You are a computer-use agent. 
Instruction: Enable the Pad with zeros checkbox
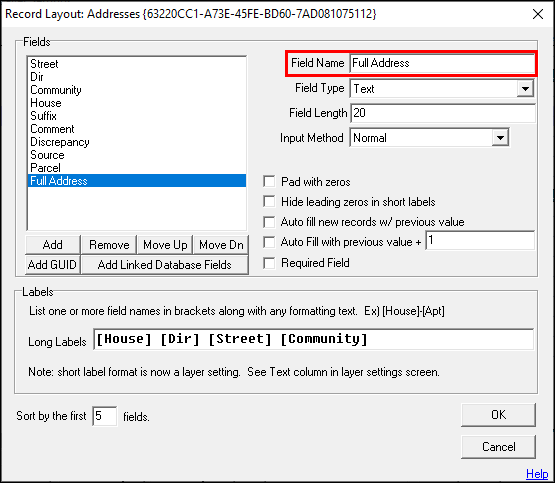(269, 182)
